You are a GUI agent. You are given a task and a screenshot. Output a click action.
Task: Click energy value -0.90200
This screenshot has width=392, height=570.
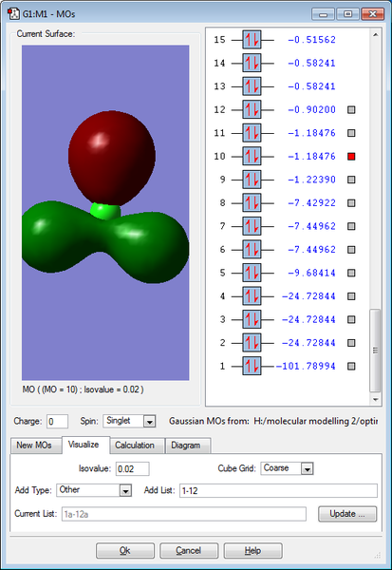click(x=311, y=109)
